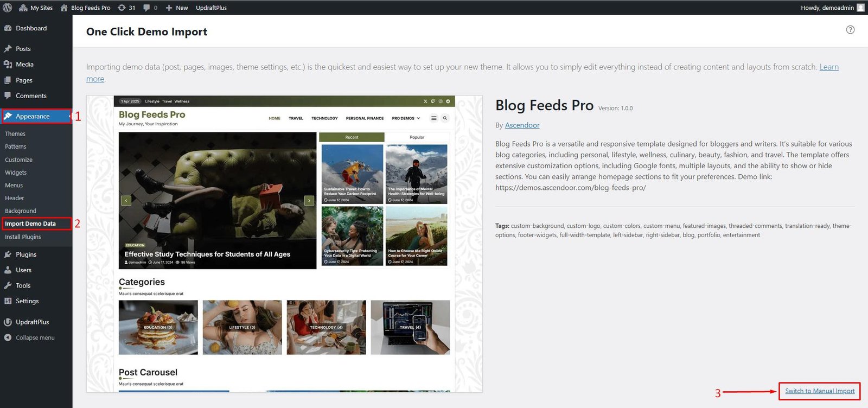This screenshot has width=868, height=408.
Task: Select Customize under Appearance
Action: coord(19,160)
